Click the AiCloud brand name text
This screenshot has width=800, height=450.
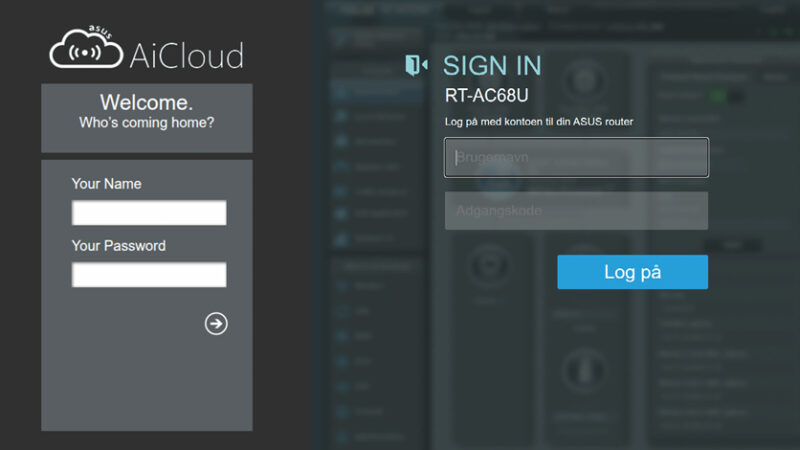tap(186, 55)
